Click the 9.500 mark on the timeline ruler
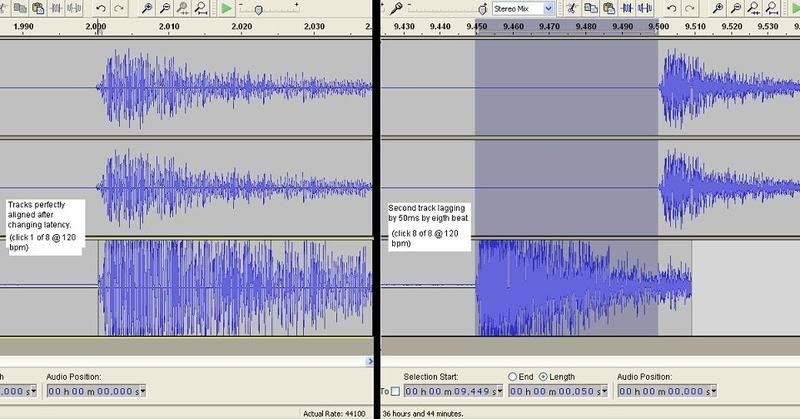This screenshot has width=800, height=419. [658, 27]
